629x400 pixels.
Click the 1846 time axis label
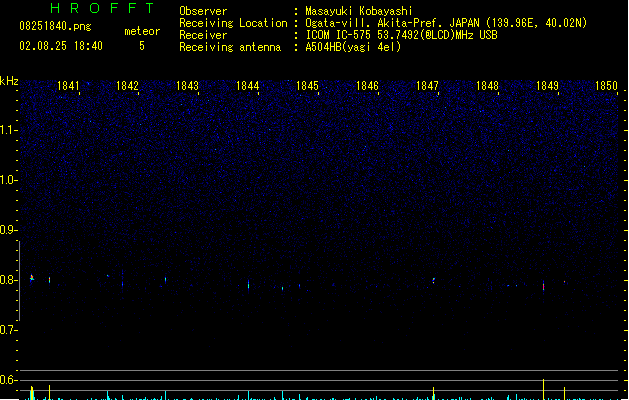367,85
